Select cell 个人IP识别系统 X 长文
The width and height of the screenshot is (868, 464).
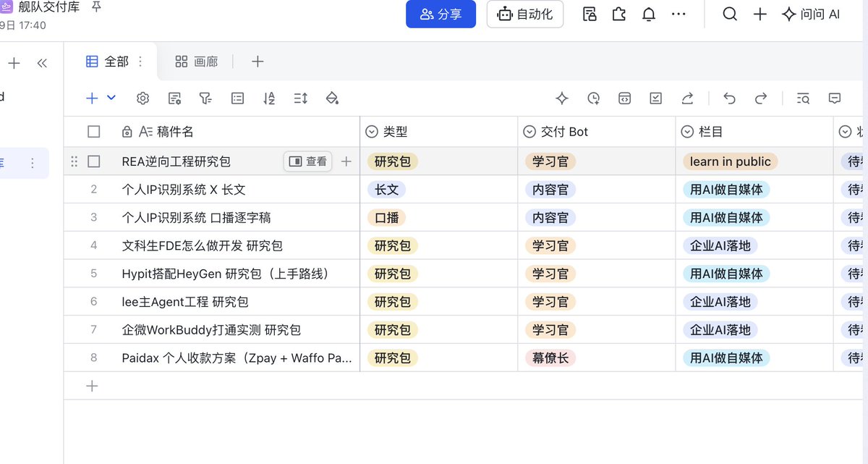184,190
